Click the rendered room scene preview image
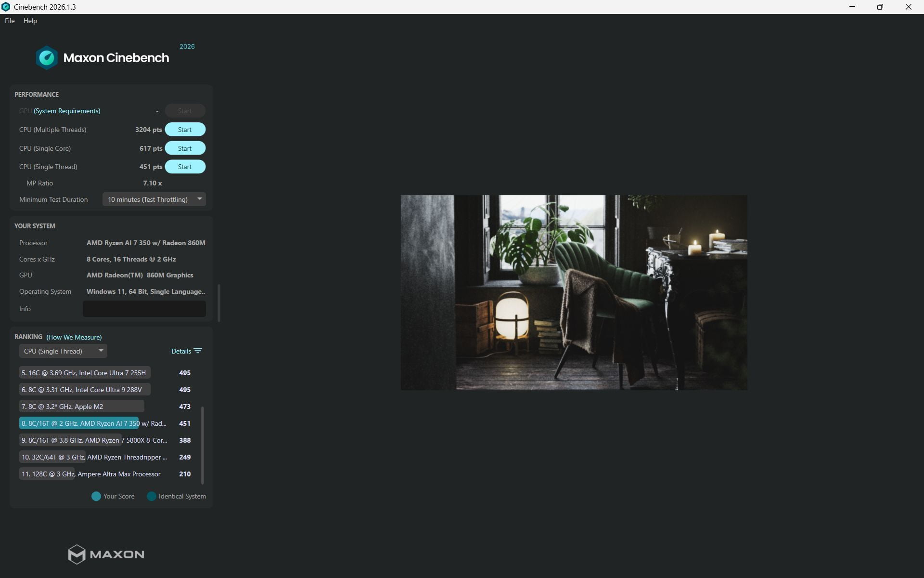The width and height of the screenshot is (924, 578). click(x=574, y=292)
